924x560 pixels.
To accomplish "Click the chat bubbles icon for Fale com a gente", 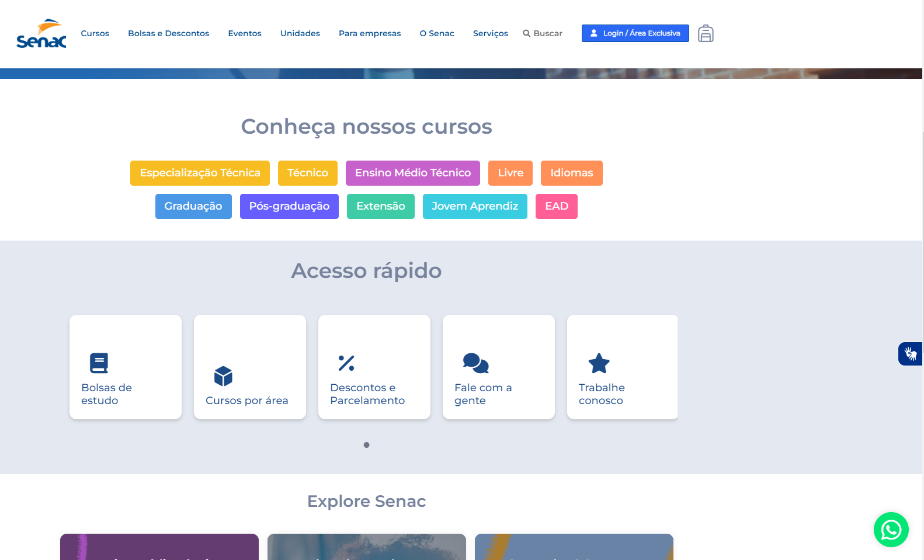I will click(475, 363).
